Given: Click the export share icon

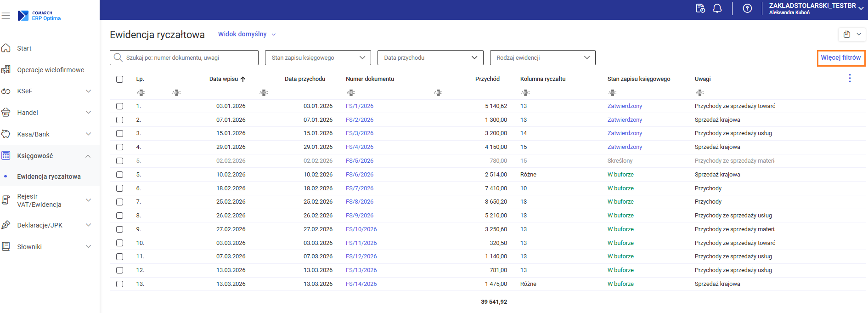Looking at the screenshot, I should point(847,34).
